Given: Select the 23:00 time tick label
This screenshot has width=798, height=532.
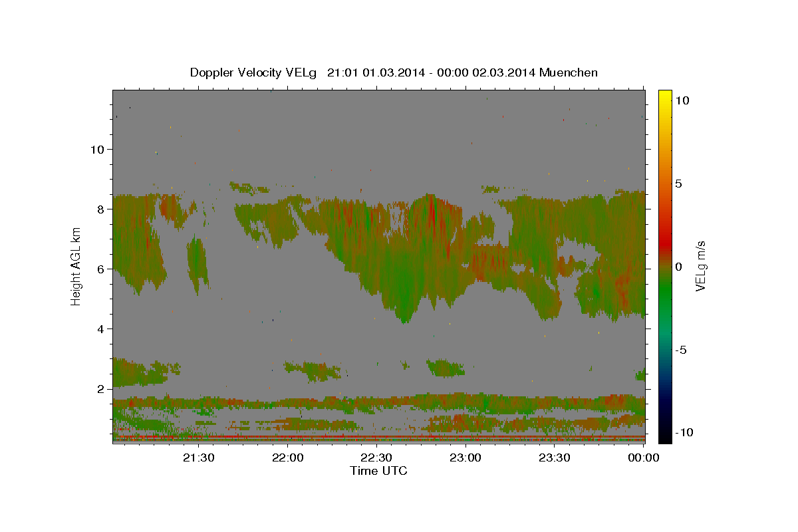Looking at the screenshot, I should [x=465, y=458].
